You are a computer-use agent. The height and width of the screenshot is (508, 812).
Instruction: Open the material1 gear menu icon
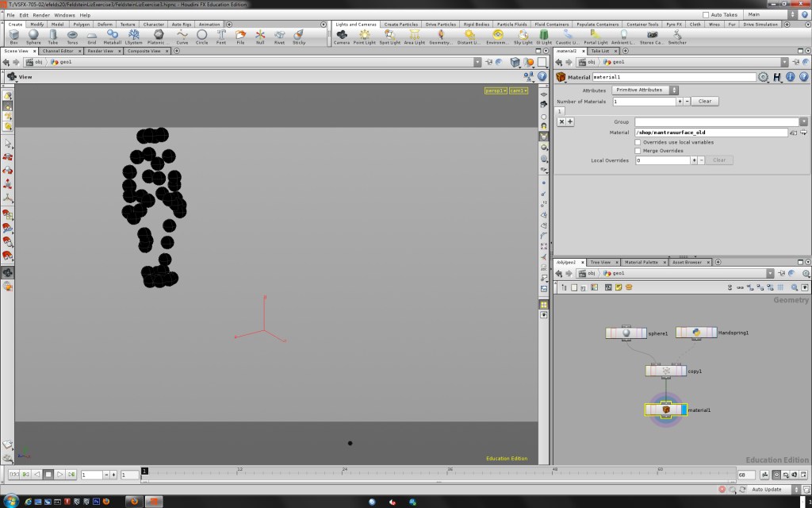[x=763, y=77]
